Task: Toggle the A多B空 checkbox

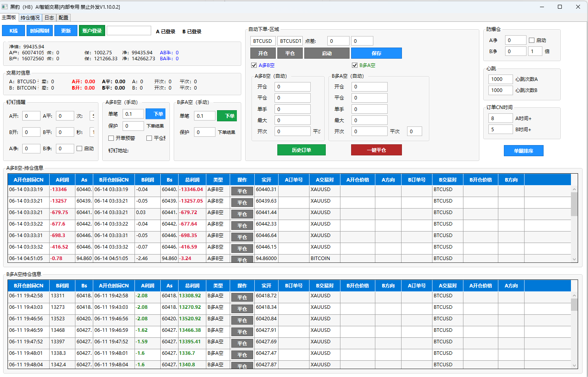Action: click(x=254, y=65)
